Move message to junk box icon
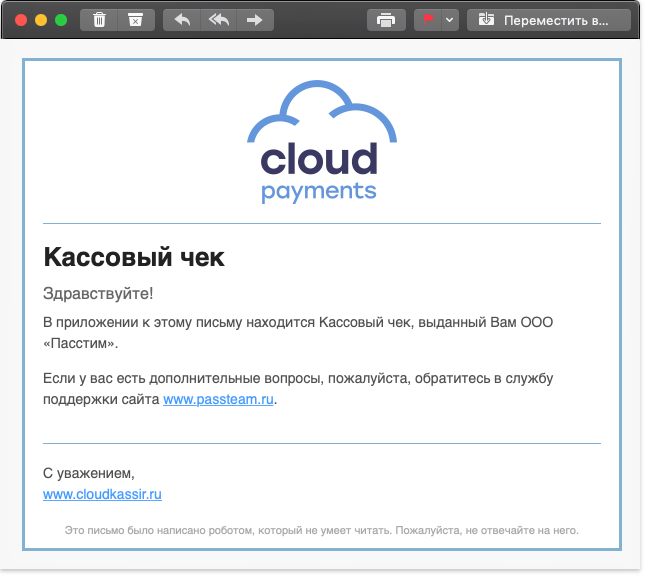The width and height of the screenshot is (649, 577). coord(136,20)
